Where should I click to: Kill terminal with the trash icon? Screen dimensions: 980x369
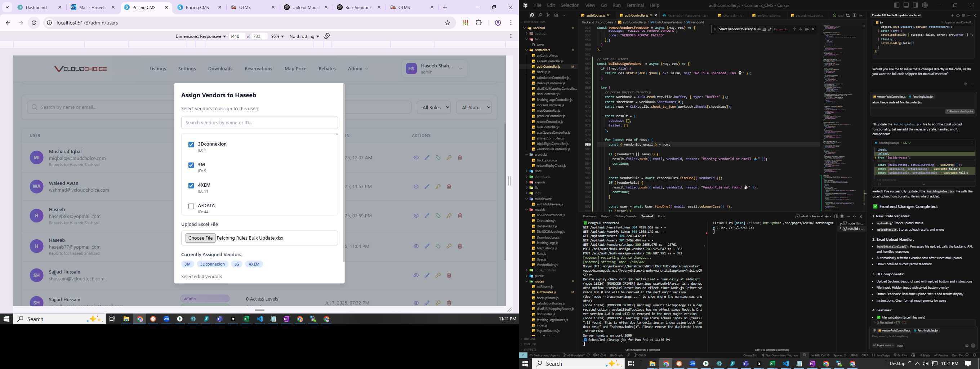(x=842, y=217)
